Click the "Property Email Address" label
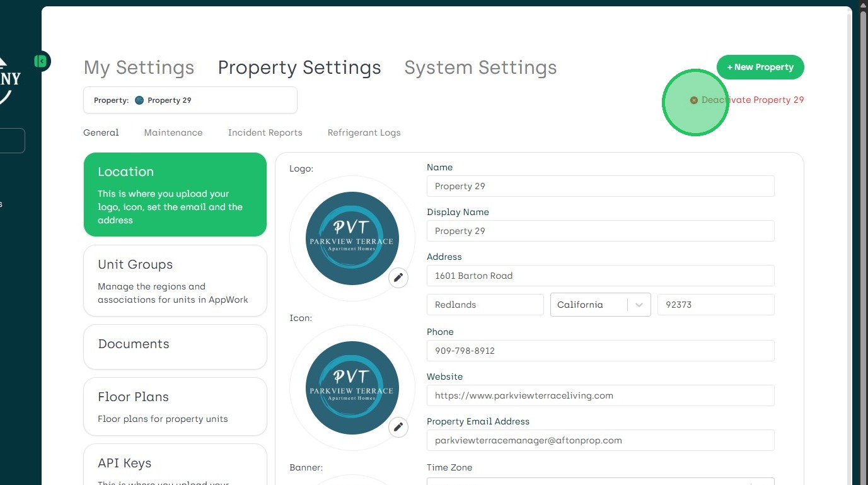 click(x=478, y=421)
